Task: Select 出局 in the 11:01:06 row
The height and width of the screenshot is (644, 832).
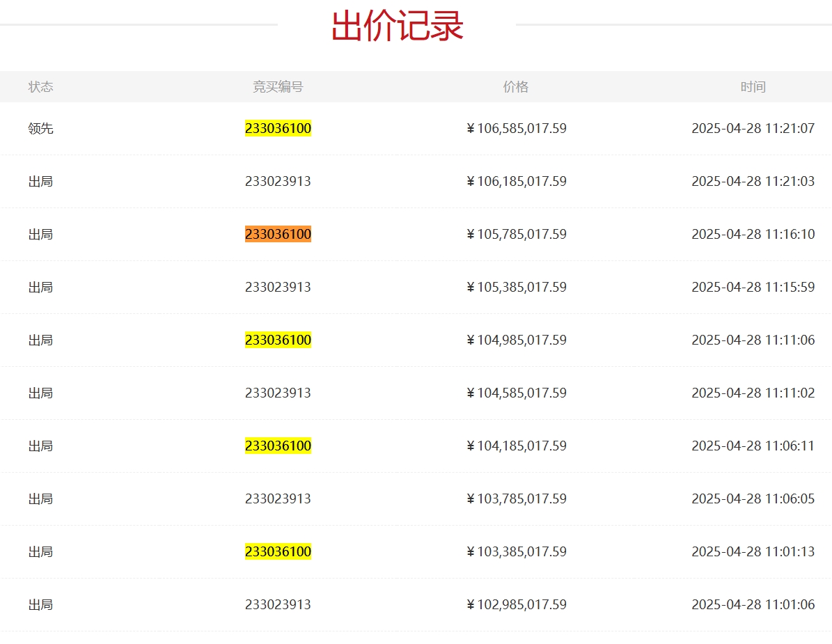Action: [41, 605]
